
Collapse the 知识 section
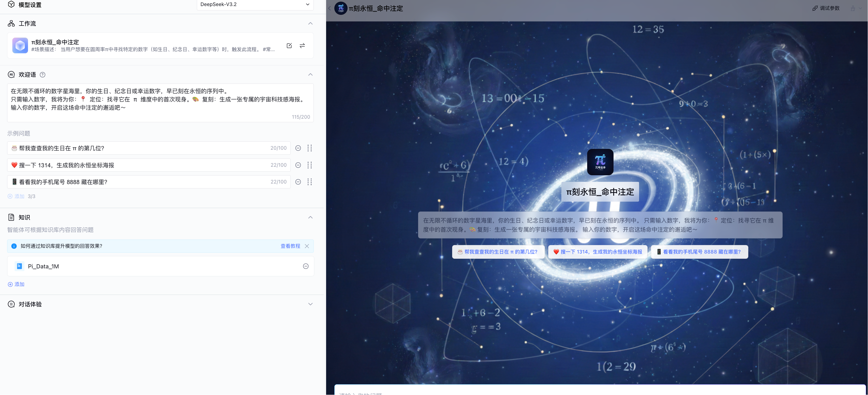[310, 217]
